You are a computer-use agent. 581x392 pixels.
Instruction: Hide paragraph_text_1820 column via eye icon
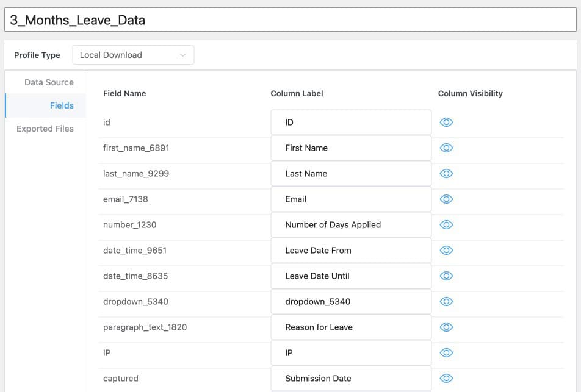click(x=446, y=327)
